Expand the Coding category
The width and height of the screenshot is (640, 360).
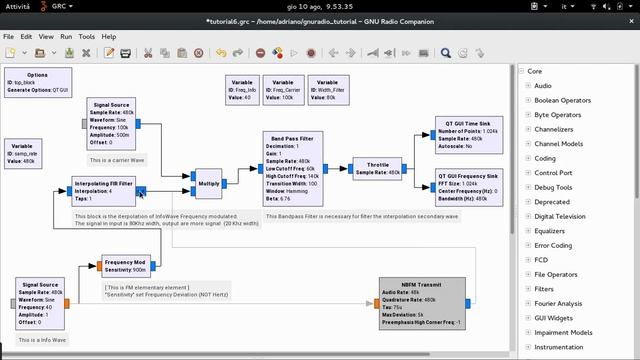[x=528, y=158]
